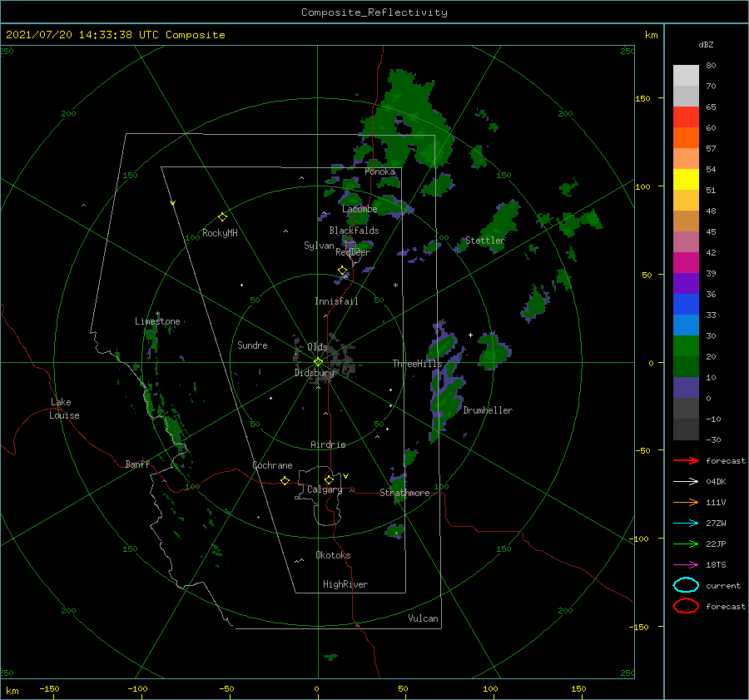Select the magenta 42–39 dBZ color swatch
Image resolution: width=749 pixels, height=700 pixels.
[686, 262]
